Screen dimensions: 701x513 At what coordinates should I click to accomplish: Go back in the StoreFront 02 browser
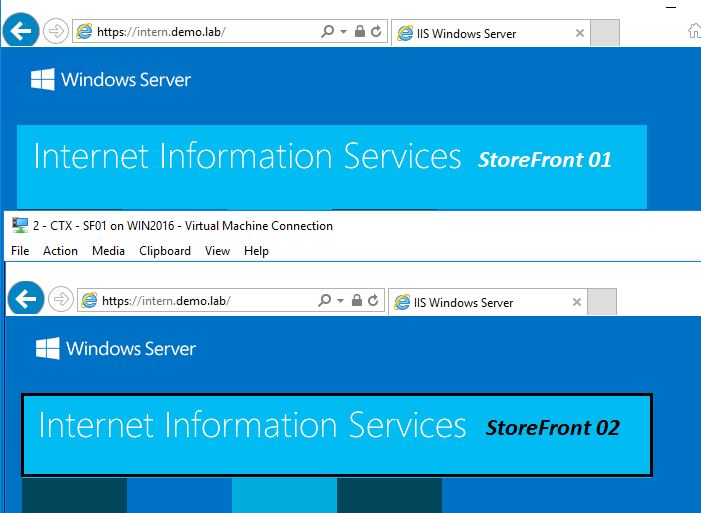(x=25, y=299)
